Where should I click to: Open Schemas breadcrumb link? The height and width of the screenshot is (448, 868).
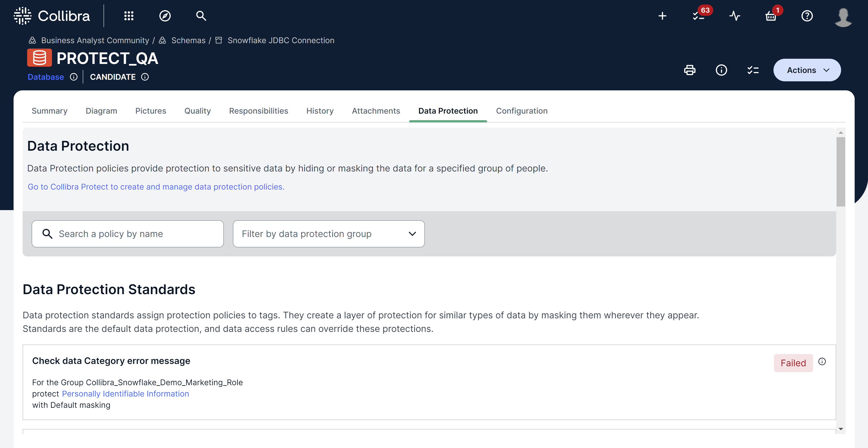click(x=188, y=40)
